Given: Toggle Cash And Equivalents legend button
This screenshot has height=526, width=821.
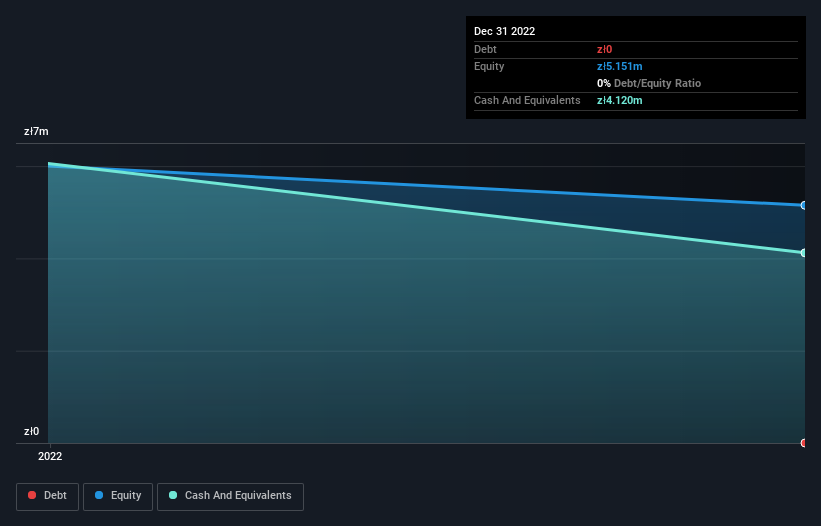Looking at the screenshot, I should pyautogui.click(x=230, y=496).
